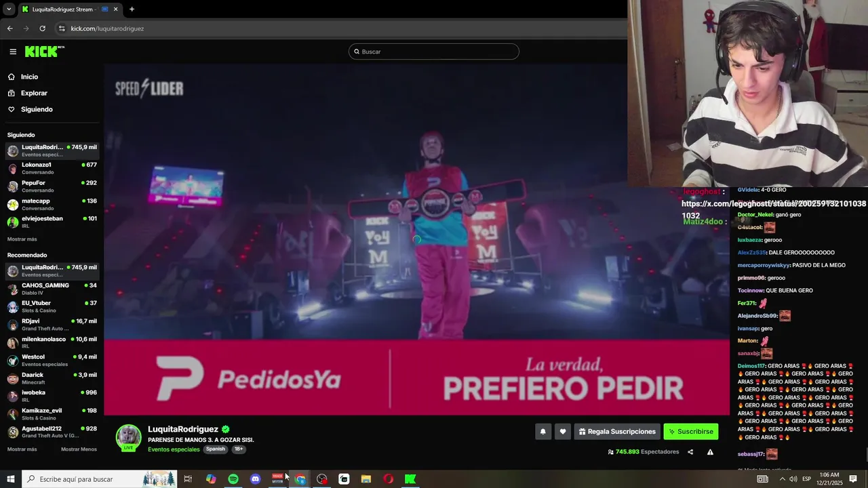Open elviejoesteban channel in the sidebar
This screenshot has width=868, height=488.
pos(52,222)
